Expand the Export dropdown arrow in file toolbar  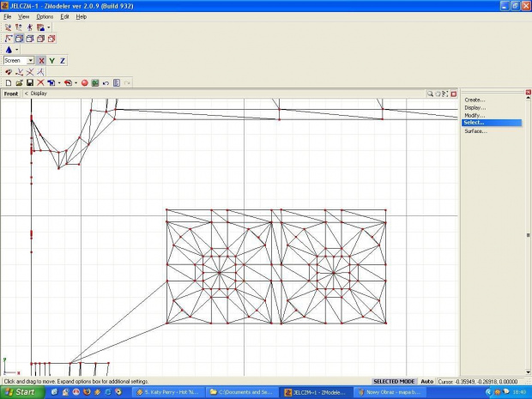click(x=76, y=83)
